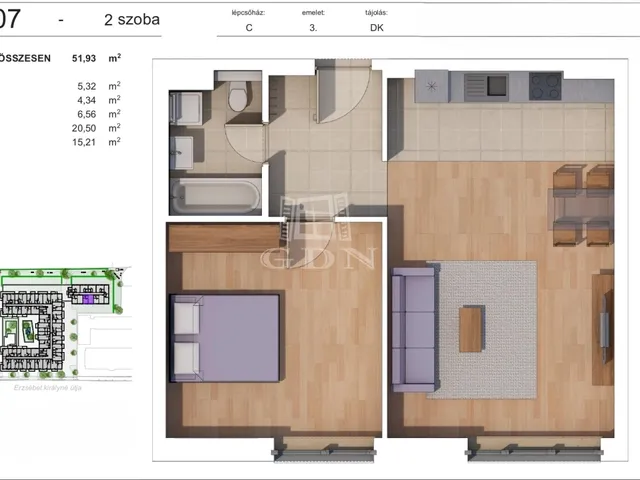
Task: Click the highlighted purple unit on the site map
Action: tap(87, 298)
